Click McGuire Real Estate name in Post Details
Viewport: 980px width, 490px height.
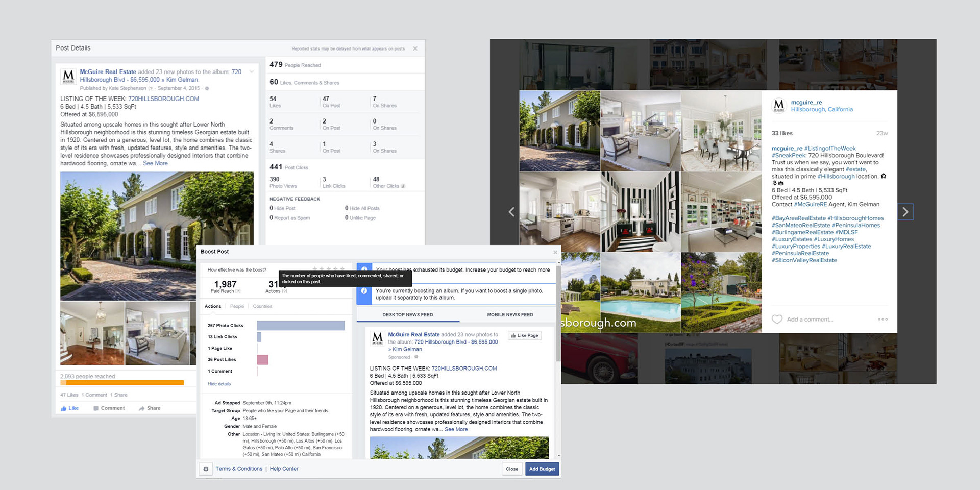tap(108, 72)
